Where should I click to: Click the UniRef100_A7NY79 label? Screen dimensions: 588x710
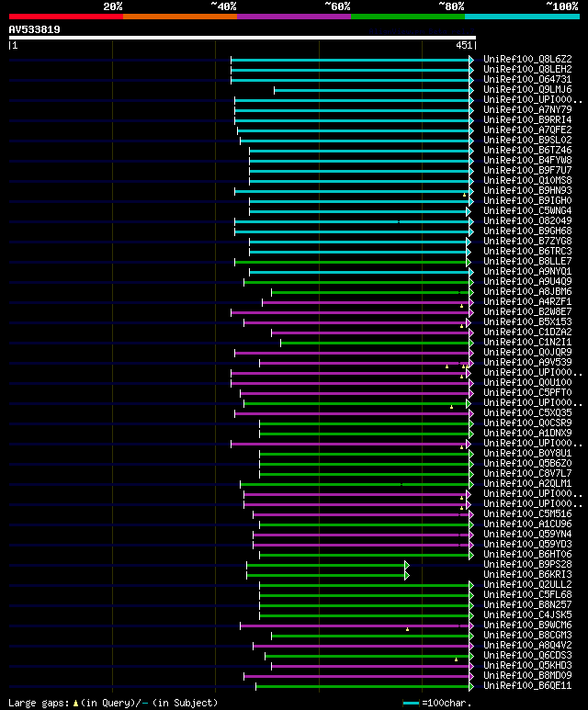tap(527, 109)
